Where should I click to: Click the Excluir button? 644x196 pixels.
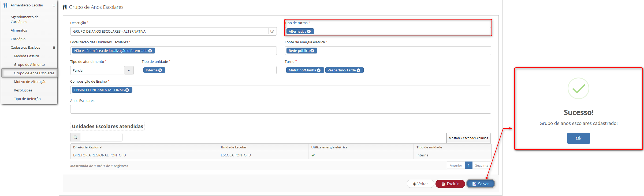(450, 184)
